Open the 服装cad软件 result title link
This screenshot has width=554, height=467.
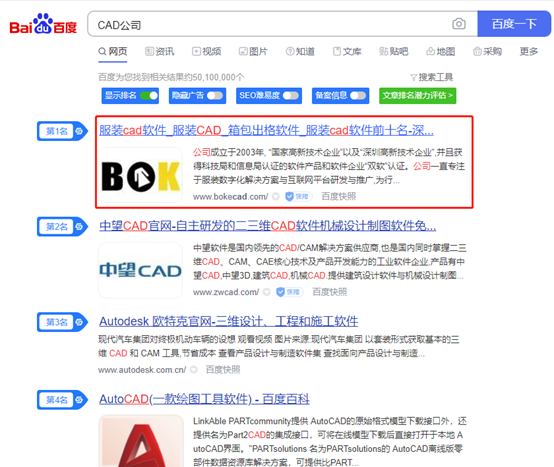coord(266,130)
